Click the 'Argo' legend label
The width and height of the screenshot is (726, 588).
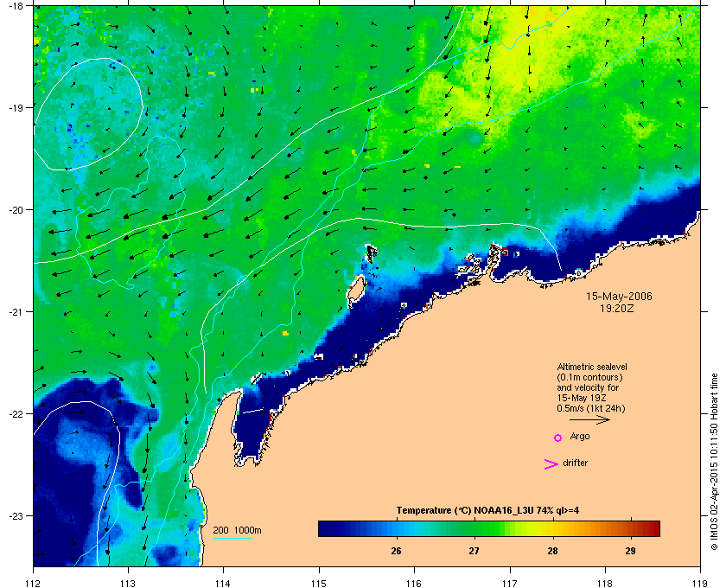pos(580,437)
